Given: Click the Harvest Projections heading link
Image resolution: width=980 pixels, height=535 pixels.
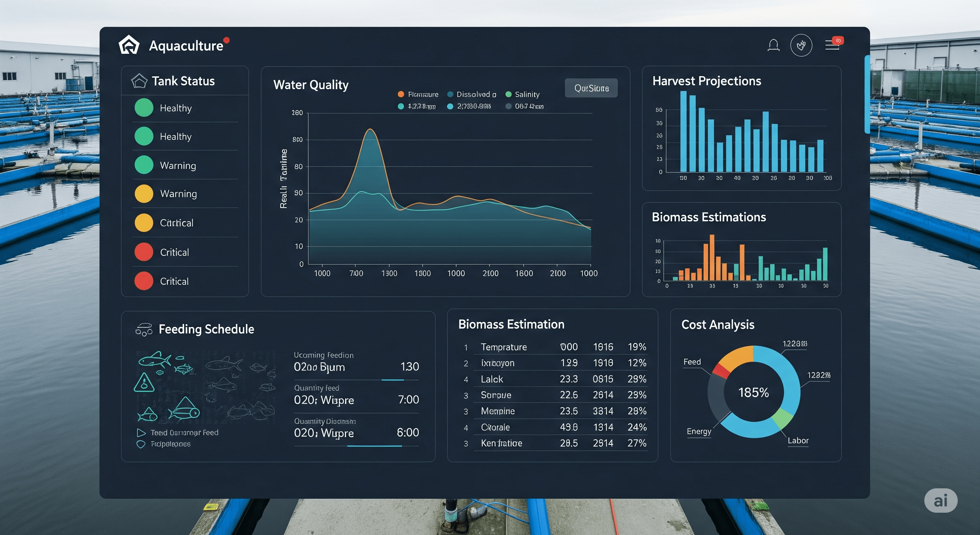Looking at the screenshot, I should 706,81.
